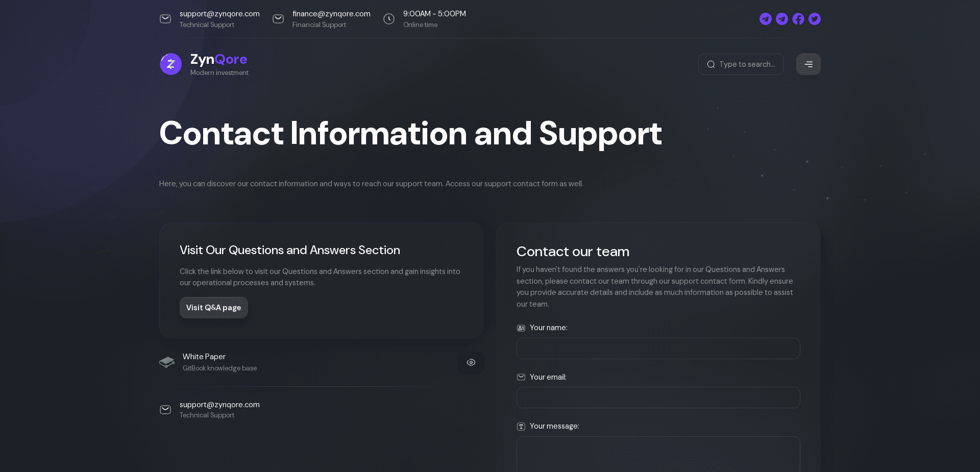This screenshot has height=472, width=980.
Task: Open the Twitter profile icon
Action: (x=815, y=19)
